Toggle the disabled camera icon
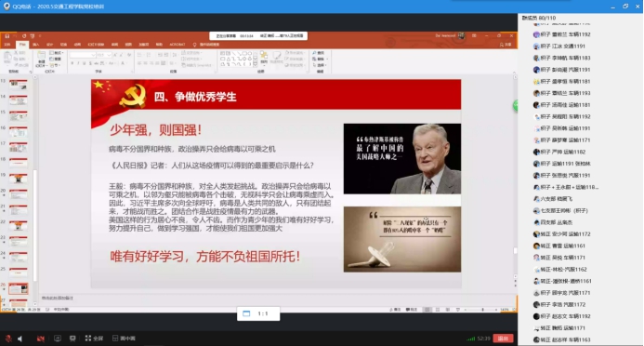The width and height of the screenshot is (644, 346). pos(40,339)
